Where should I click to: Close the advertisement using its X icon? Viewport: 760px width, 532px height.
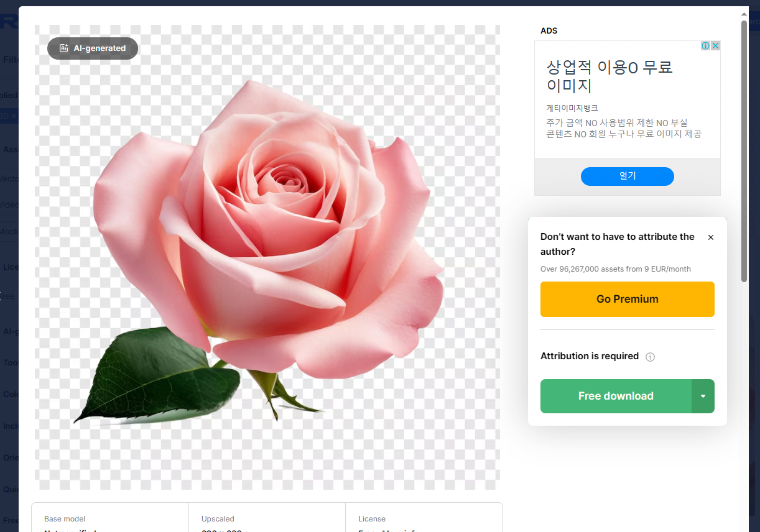coord(715,45)
